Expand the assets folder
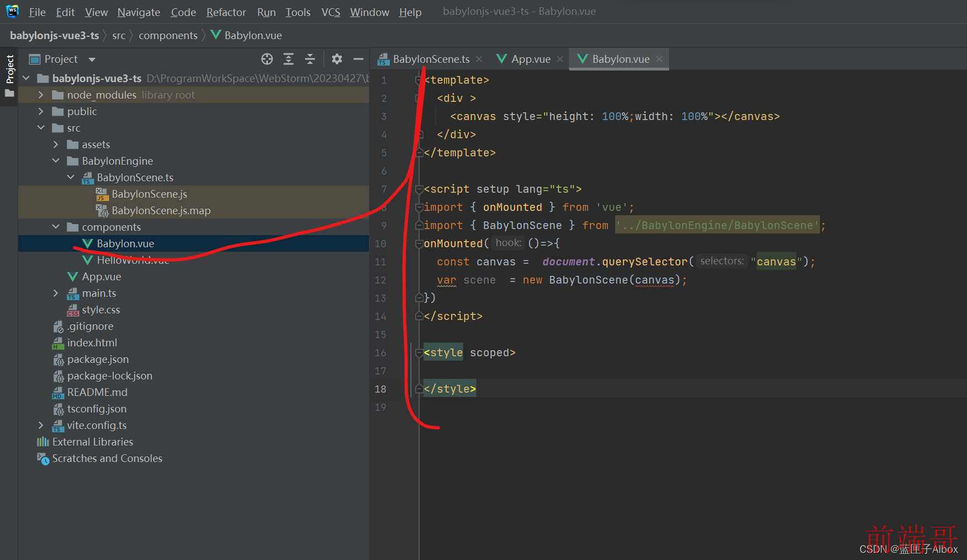Screen dimensions: 967x560 56,144
